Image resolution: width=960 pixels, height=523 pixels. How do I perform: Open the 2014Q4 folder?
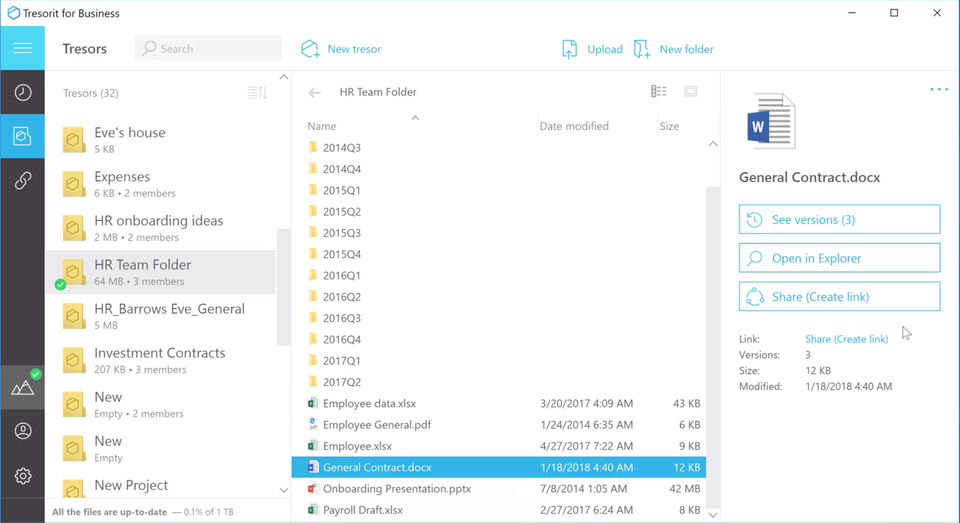point(342,169)
